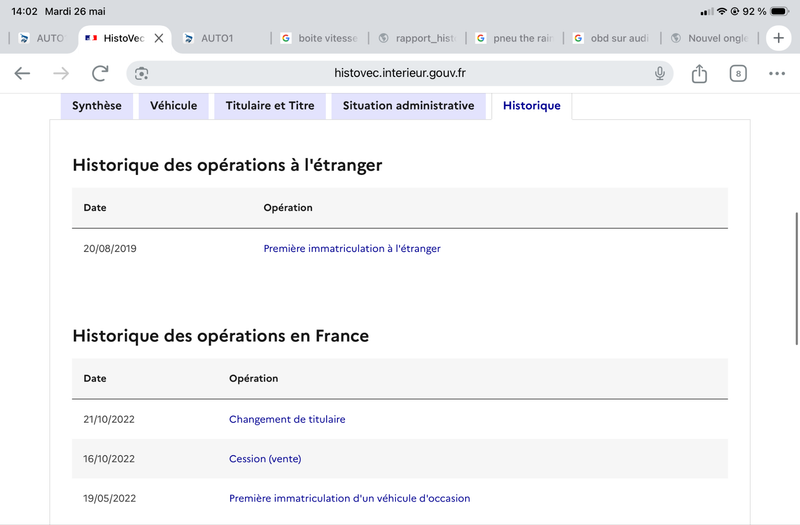Open the share sheet icon
The image size is (800, 525).
[x=699, y=73]
